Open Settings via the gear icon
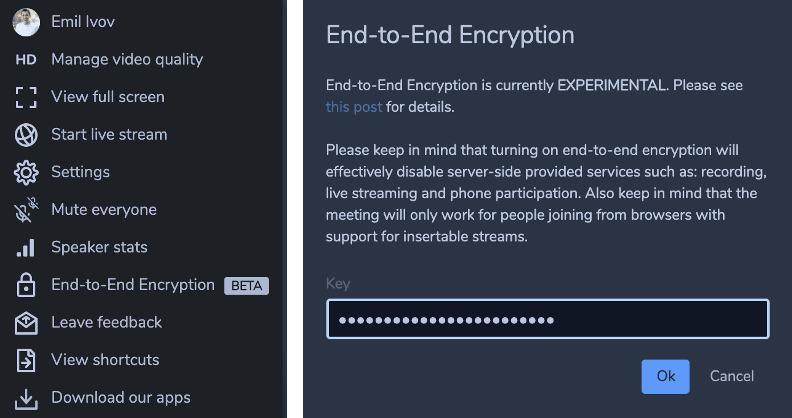This screenshot has height=418, width=792. (x=26, y=173)
